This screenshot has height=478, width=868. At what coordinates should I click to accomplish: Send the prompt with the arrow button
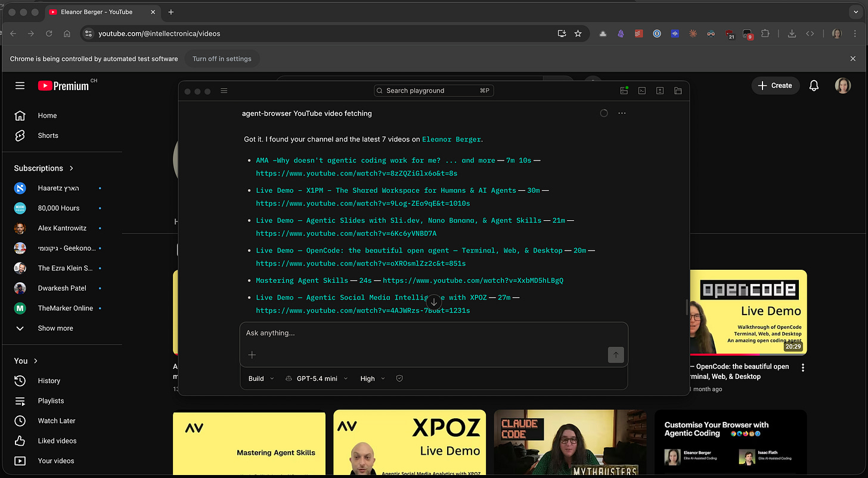click(x=615, y=355)
